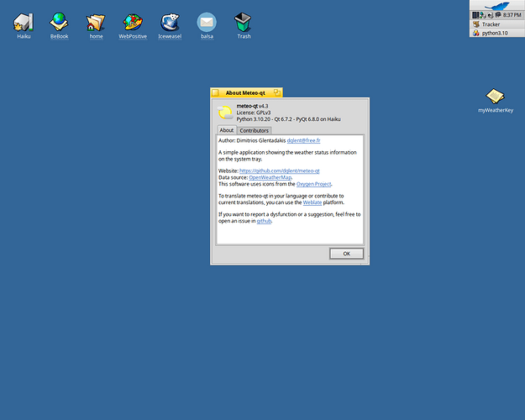Click the dglent@free.fr email link
Screen dimensions: 525x420
[x=304, y=140]
